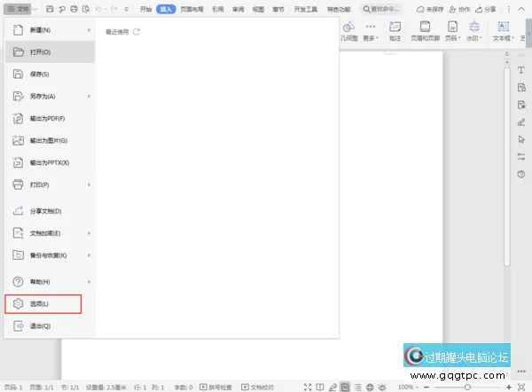Click the refresh icon beside 最近使用
The height and width of the screenshot is (392, 532).
137,32
